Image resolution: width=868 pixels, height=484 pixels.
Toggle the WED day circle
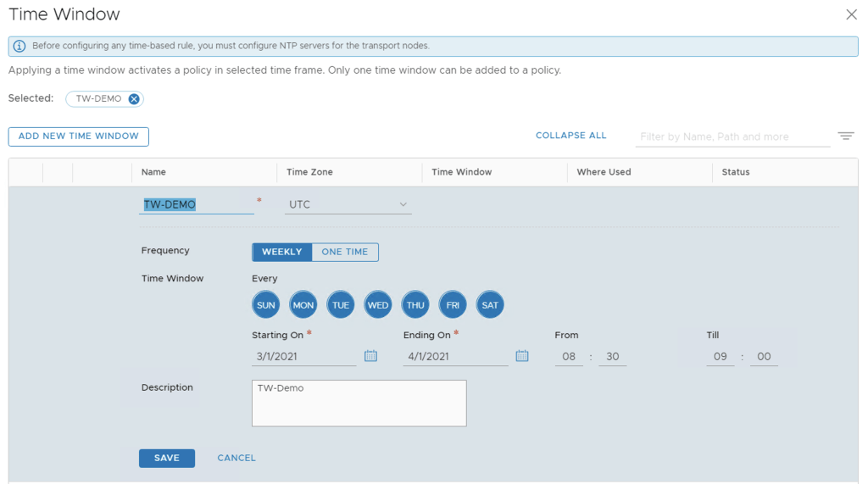click(378, 305)
